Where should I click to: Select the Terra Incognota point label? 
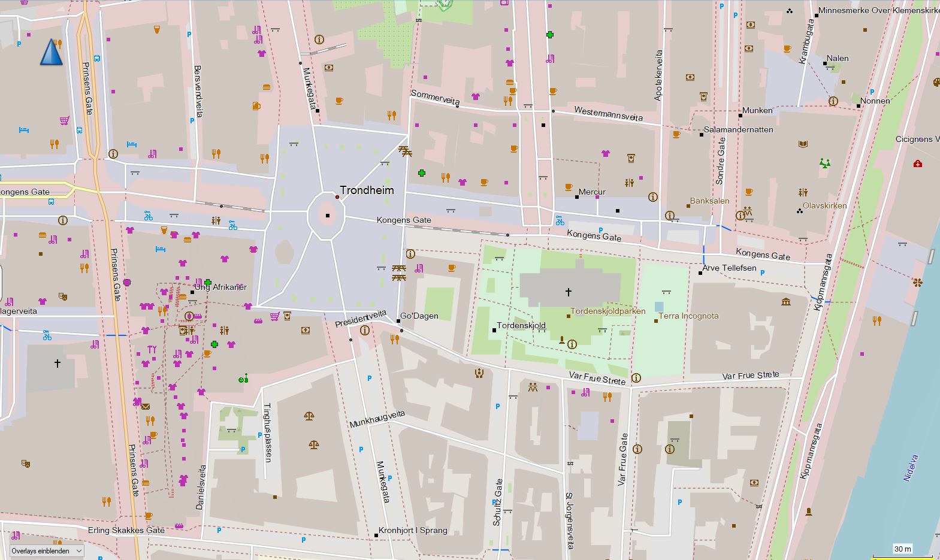pyautogui.click(x=688, y=316)
